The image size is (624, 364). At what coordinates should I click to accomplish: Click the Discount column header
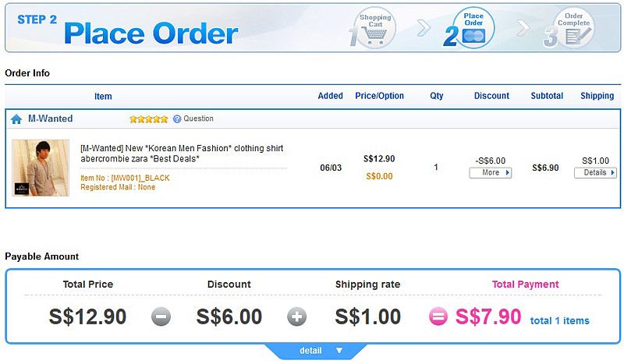point(491,97)
